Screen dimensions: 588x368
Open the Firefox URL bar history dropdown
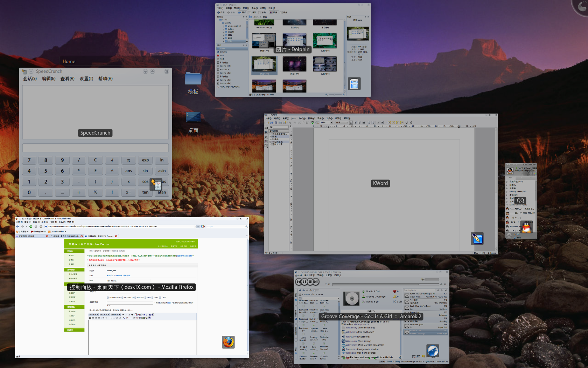(198, 226)
